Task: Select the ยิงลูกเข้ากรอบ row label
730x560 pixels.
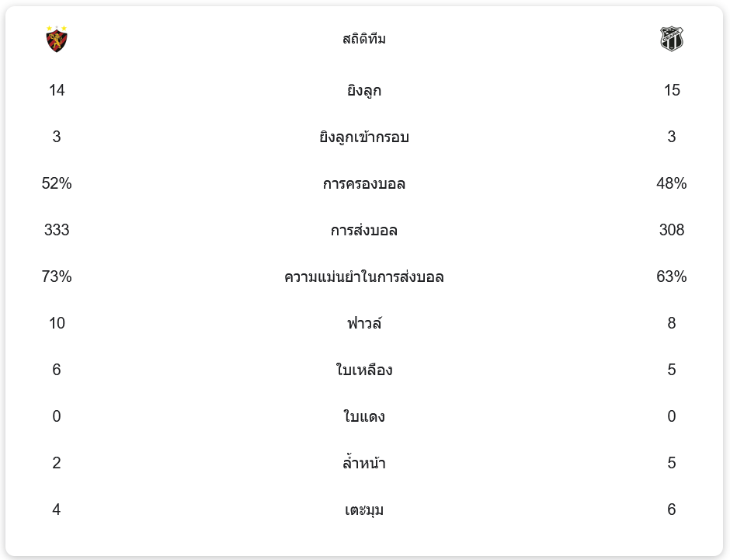Action: [364, 137]
